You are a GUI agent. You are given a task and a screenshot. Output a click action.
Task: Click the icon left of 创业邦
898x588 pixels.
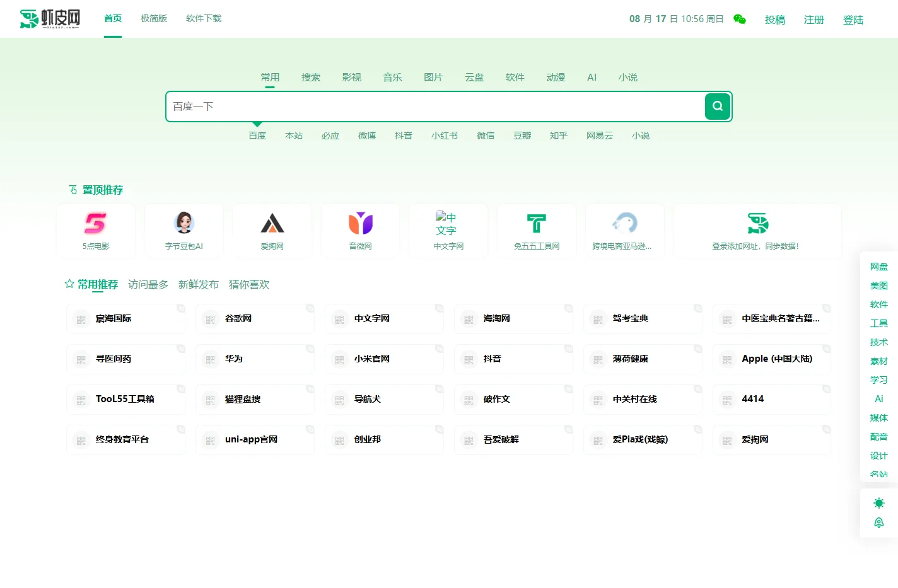click(339, 441)
